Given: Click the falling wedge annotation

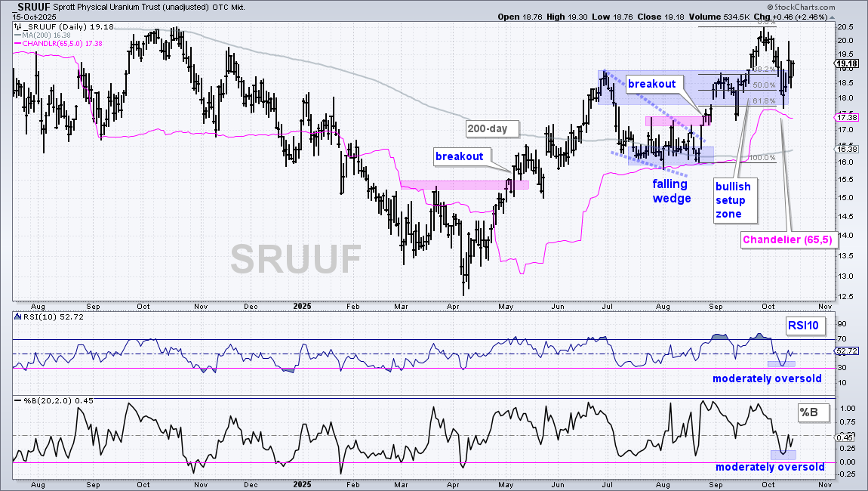Looking at the screenshot, I should (x=671, y=191).
